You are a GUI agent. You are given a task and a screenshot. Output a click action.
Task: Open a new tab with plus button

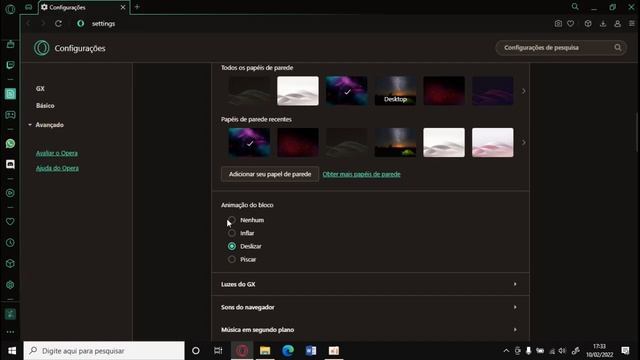click(137, 7)
